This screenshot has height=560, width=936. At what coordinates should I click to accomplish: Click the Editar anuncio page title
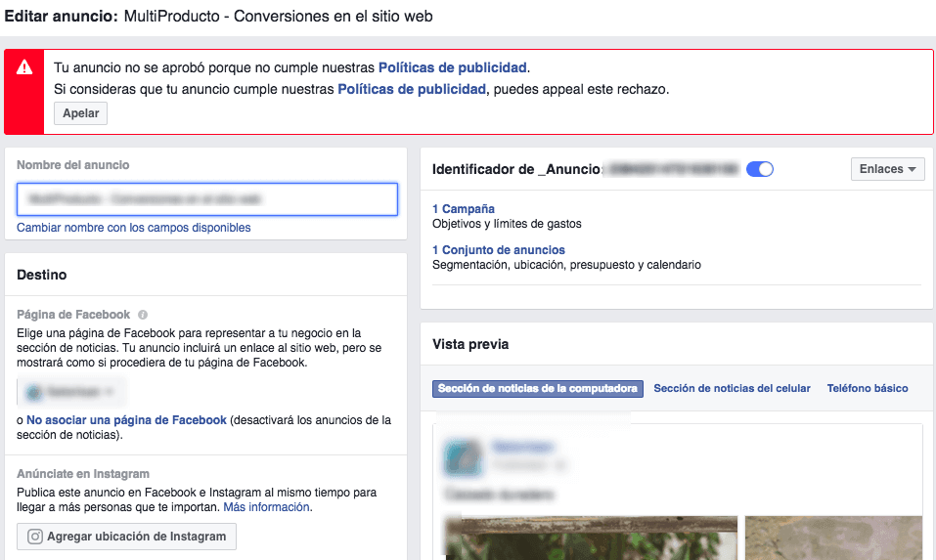pyautogui.click(x=218, y=16)
